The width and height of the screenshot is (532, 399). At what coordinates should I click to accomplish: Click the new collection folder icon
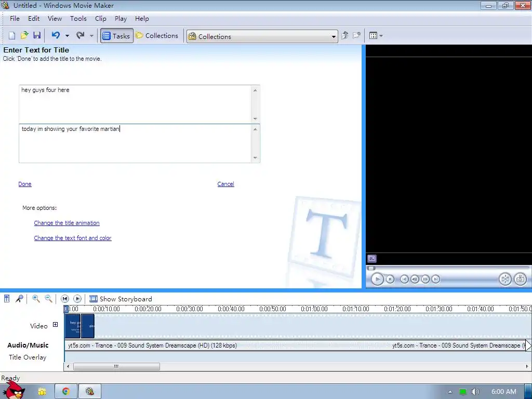(356, 35)
